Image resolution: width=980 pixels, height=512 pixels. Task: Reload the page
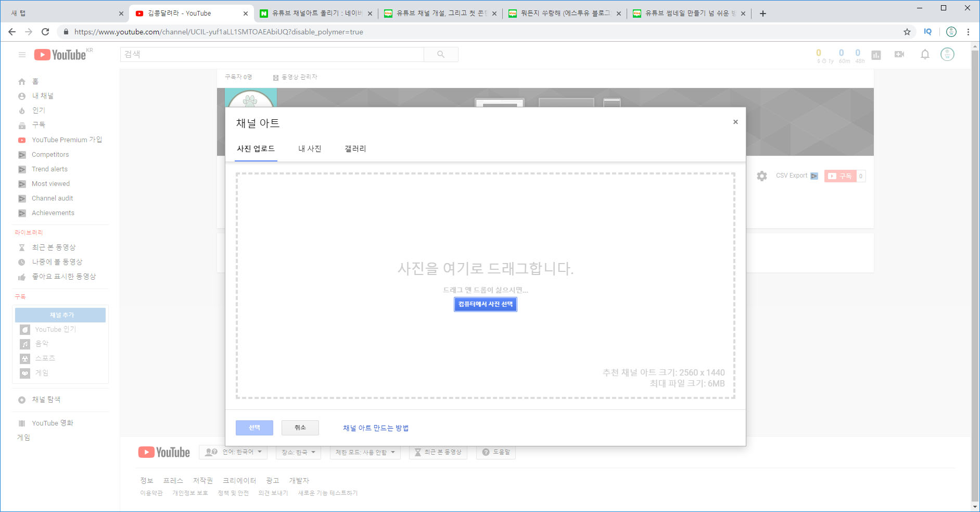tap(45, 32)
